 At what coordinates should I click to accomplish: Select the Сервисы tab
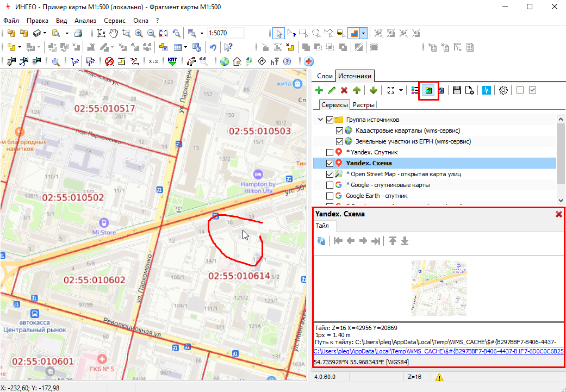coord(334,105)
